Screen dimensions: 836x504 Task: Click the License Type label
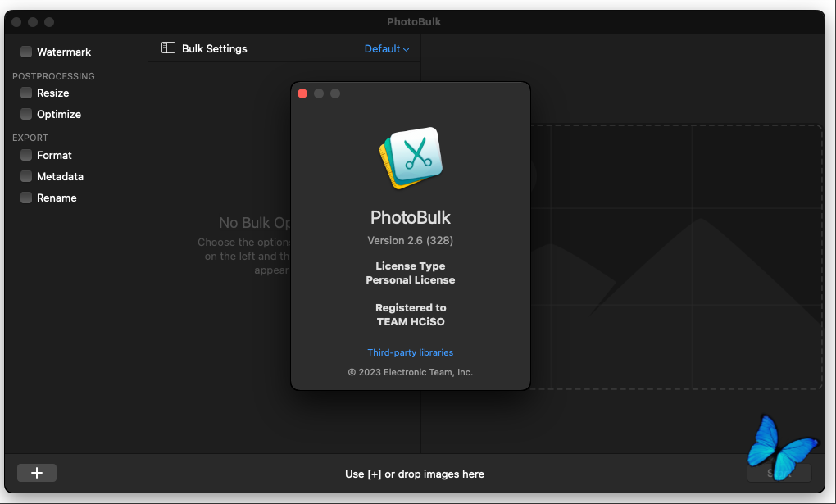pos(410,266)
